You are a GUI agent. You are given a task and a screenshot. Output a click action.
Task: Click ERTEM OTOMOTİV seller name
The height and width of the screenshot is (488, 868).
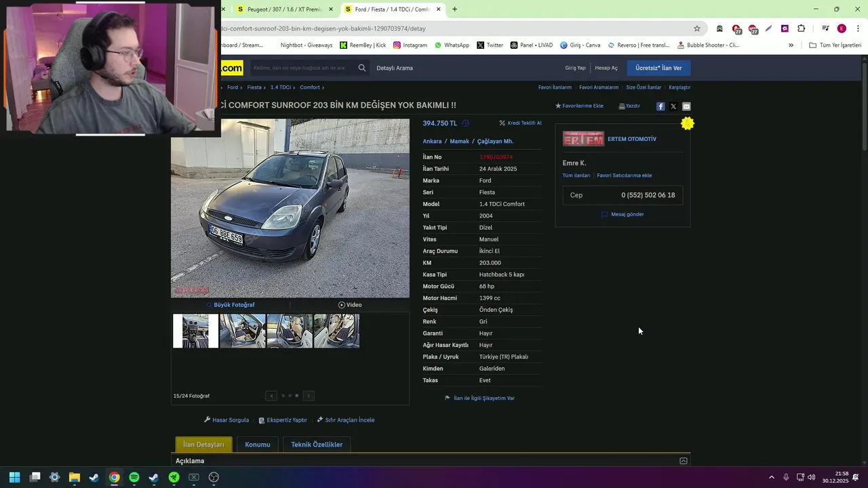[632, 139]
